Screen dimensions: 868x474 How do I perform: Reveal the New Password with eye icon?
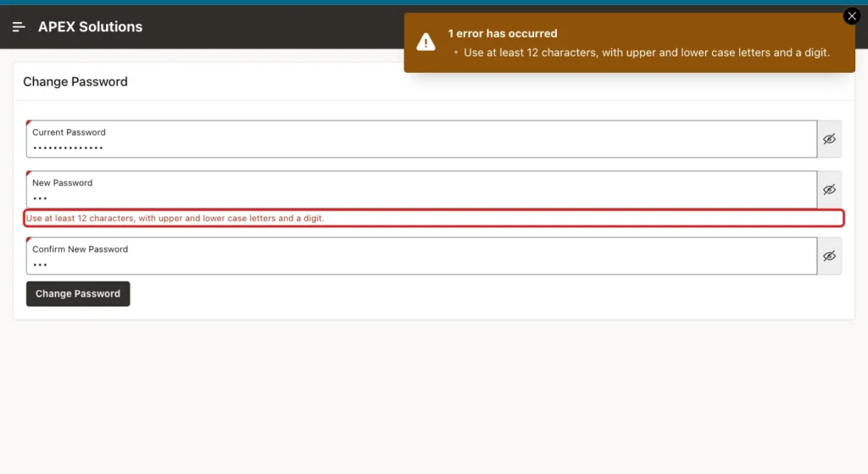click(x=829, y=189)
